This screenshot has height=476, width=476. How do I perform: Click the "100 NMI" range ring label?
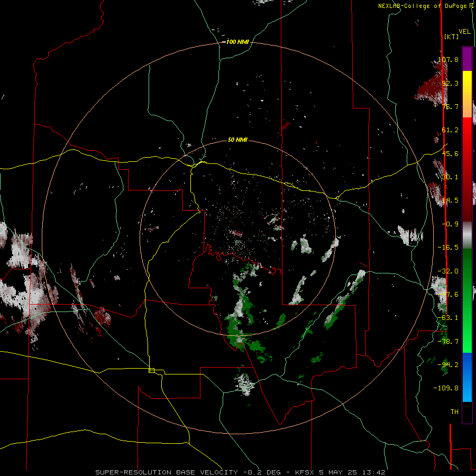click(x=237, y=42)
